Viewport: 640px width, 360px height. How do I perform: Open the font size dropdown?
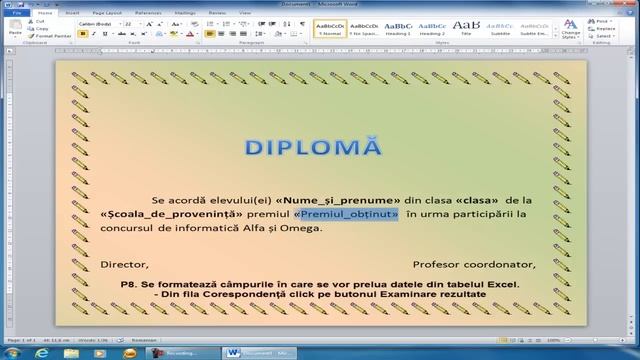140,24
